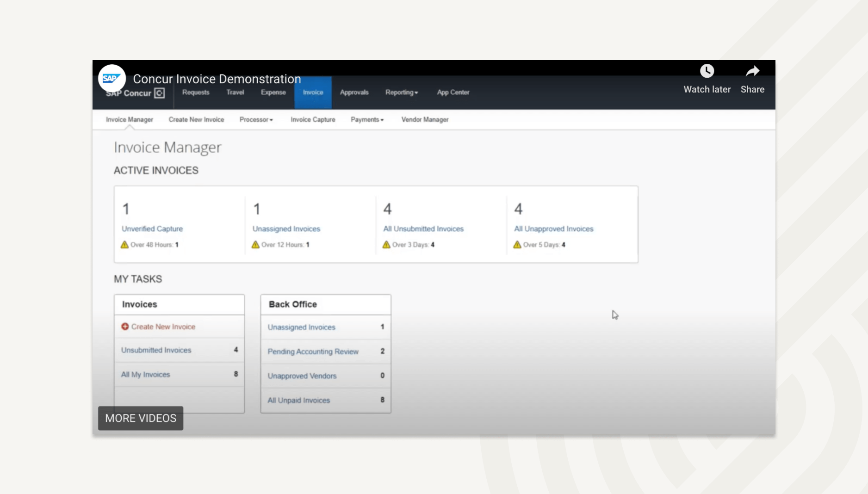Click the SAP Concur home logo
This screenshot has width=868, height=494.
coord(135,93)
